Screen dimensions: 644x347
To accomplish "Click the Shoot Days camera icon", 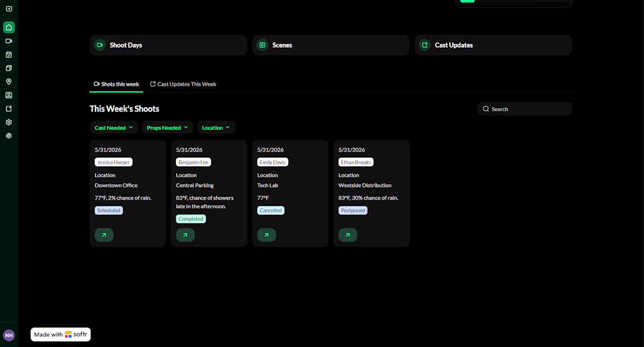I will (x=100, y=45).
